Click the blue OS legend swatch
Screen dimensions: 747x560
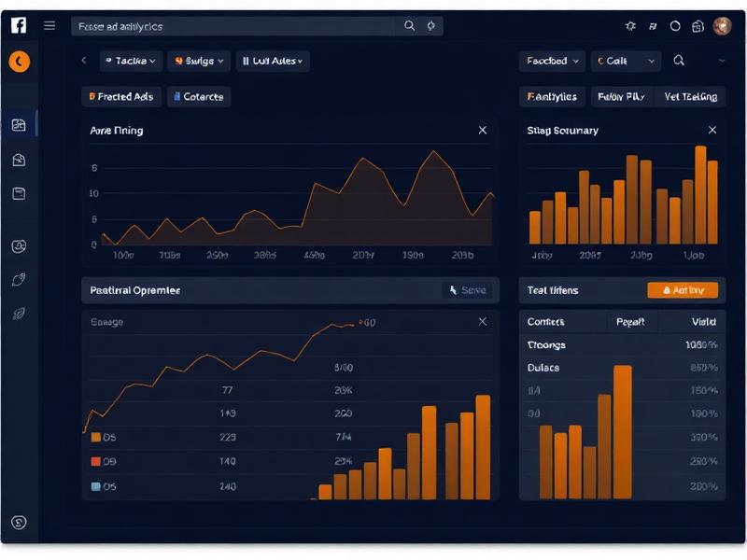pos(96,486)
